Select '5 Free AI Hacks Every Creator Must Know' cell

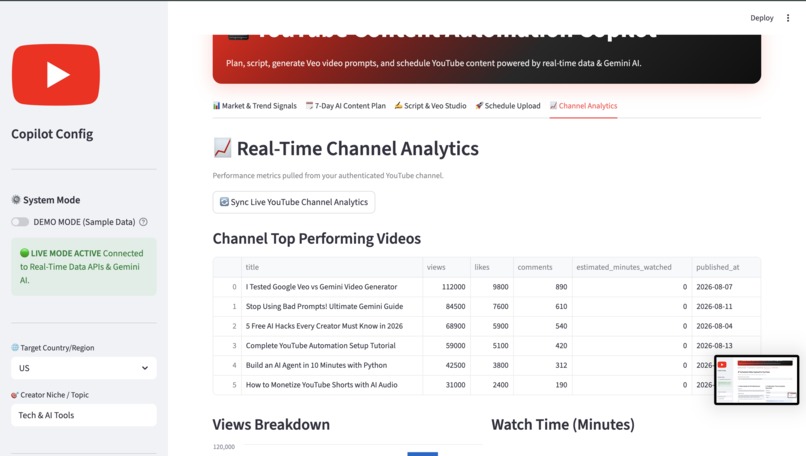coord(332,326)
